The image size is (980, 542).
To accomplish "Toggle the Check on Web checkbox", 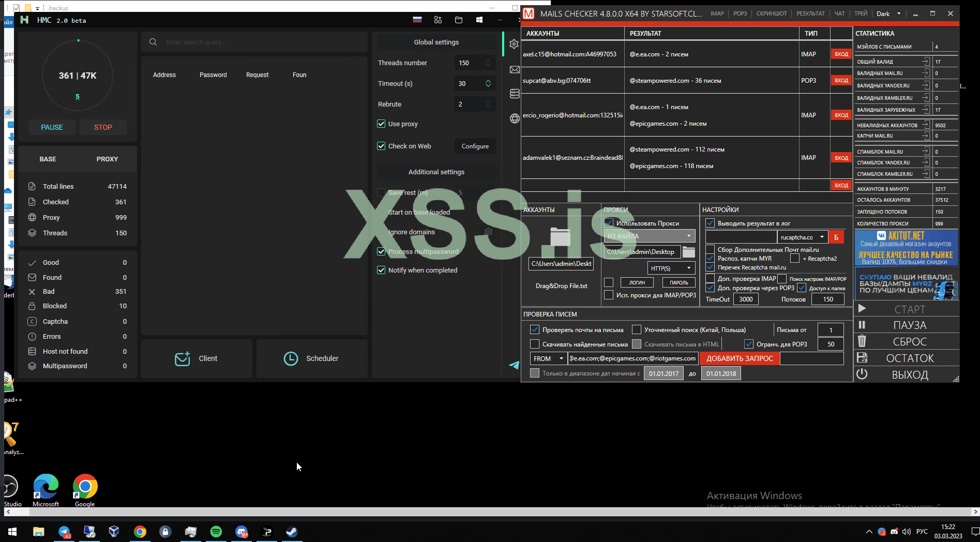I will [x=381, y=146].
